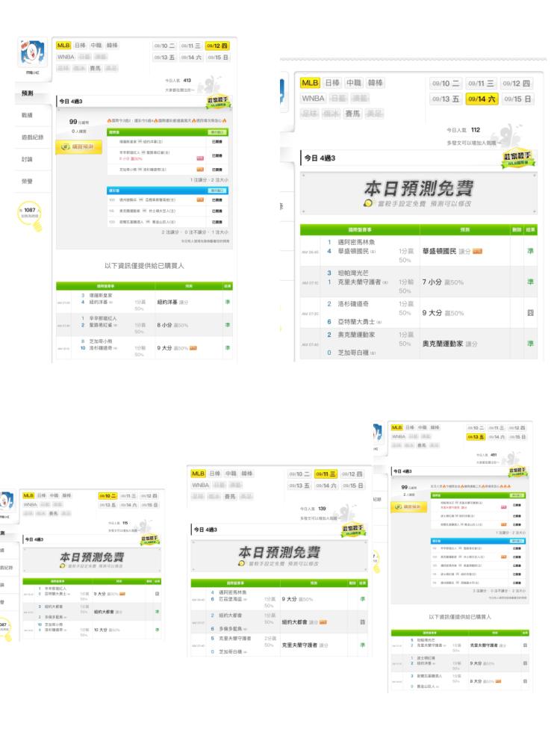Click the 本日預測免費 banner in the 09/11 panel
Screen dimensions: 560x747
point(279,556)
